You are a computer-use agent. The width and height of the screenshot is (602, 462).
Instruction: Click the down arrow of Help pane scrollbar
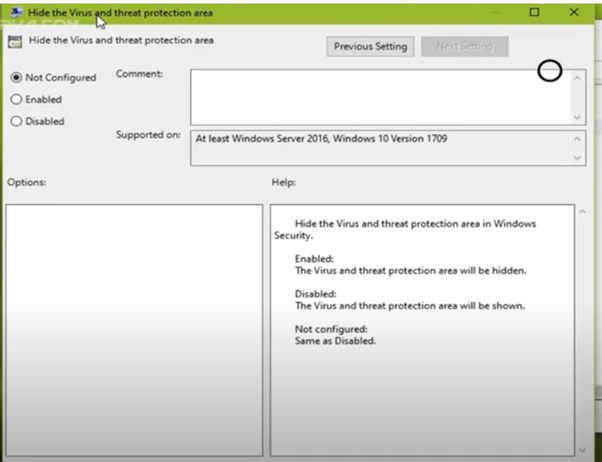[583, 451]
